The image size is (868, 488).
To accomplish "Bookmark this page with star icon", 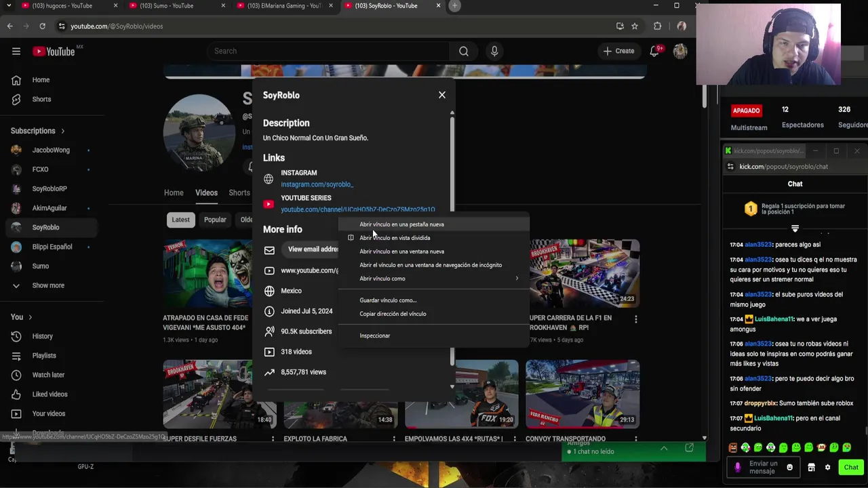I will (635, 26).
